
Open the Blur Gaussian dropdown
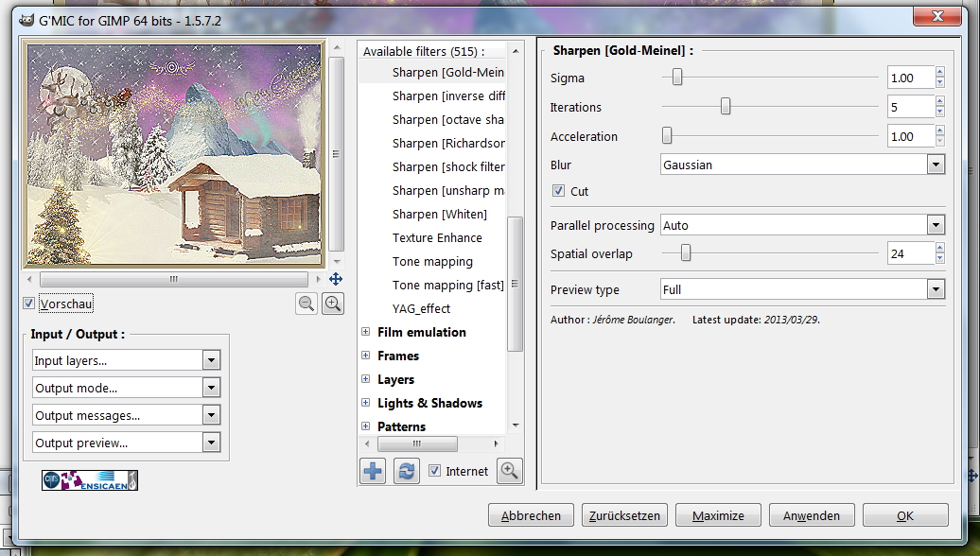point(802,165)
